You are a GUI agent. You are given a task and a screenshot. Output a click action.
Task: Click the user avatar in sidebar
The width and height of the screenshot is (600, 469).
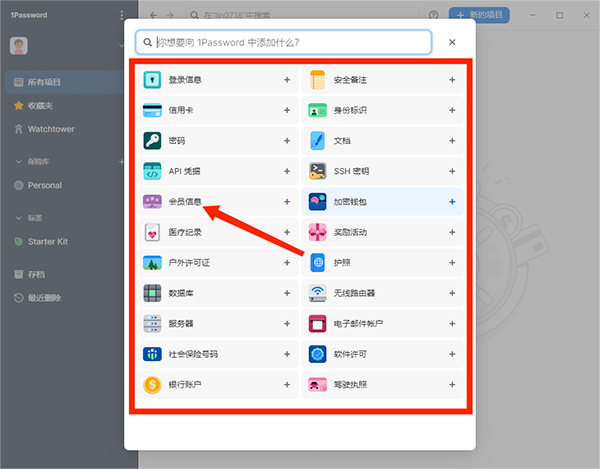tap(19, 46)
